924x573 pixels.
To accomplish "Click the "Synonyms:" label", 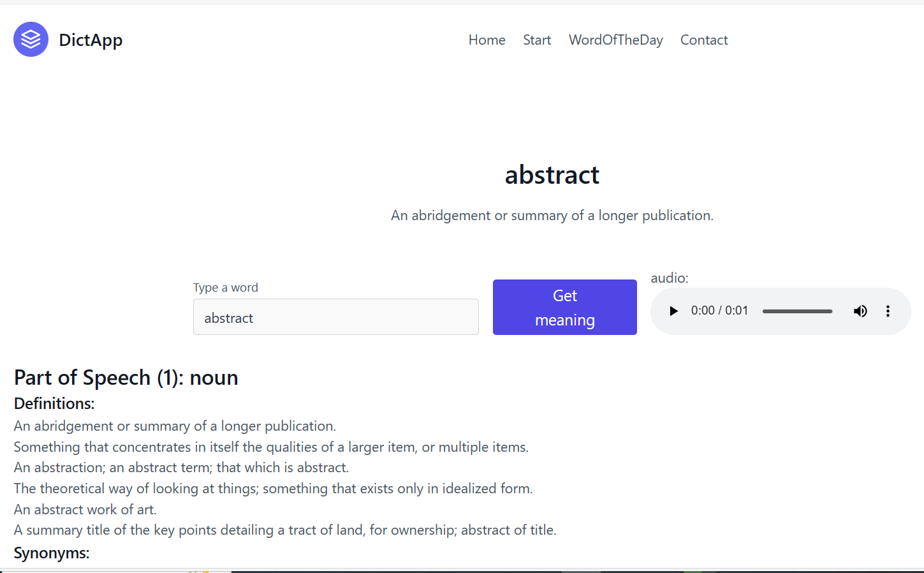I will click(x=52, y=553).
